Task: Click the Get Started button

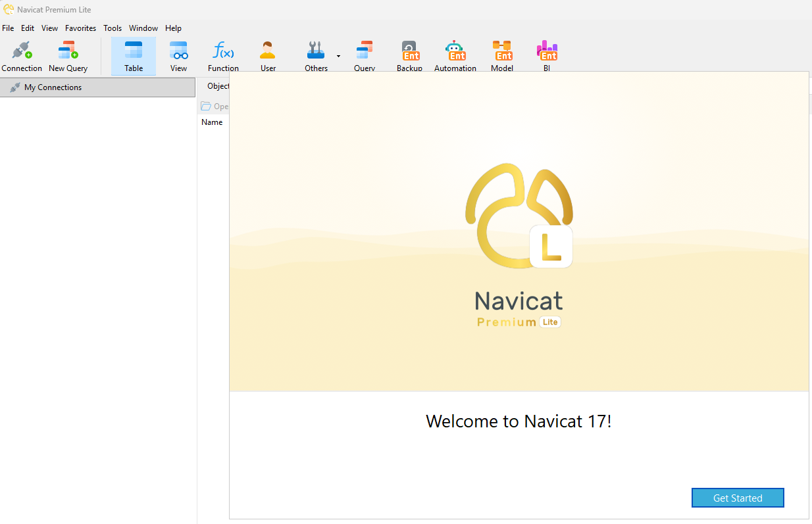Action: pyautogui.click(x=738, y=498)
